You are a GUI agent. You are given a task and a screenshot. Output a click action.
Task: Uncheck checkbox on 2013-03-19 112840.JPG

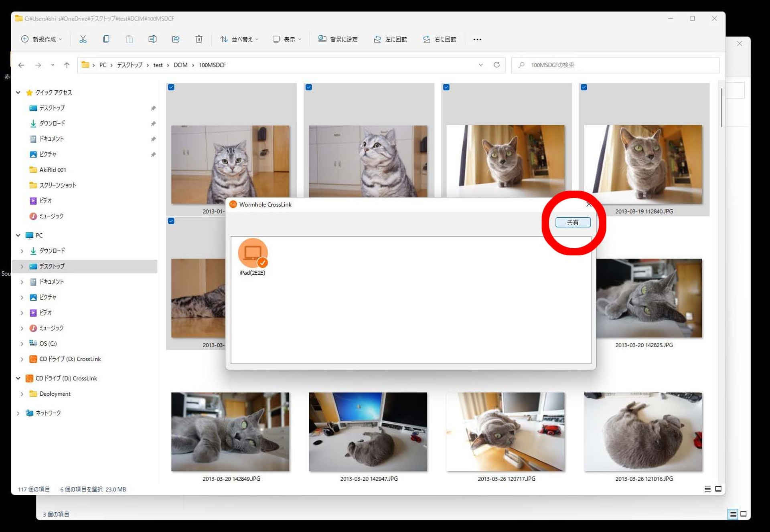pos(584,87)
